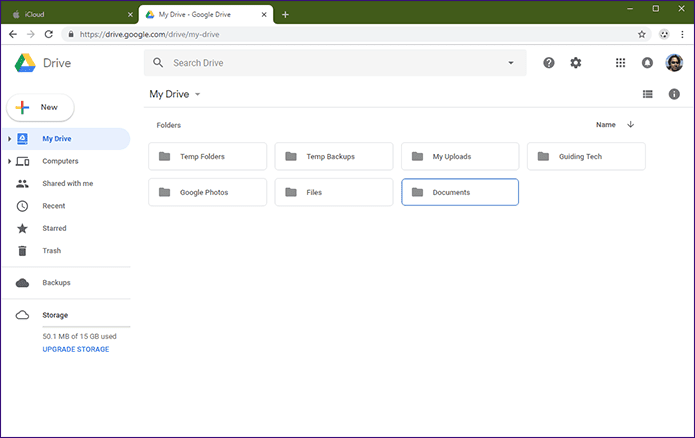Click the Recent clock icon
Viewport: 695px width, 438px height.
22,206
